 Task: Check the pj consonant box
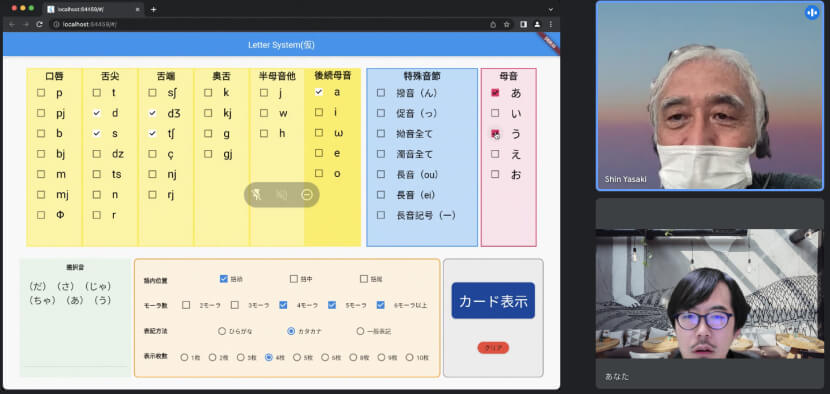click(x=41, y=113)
